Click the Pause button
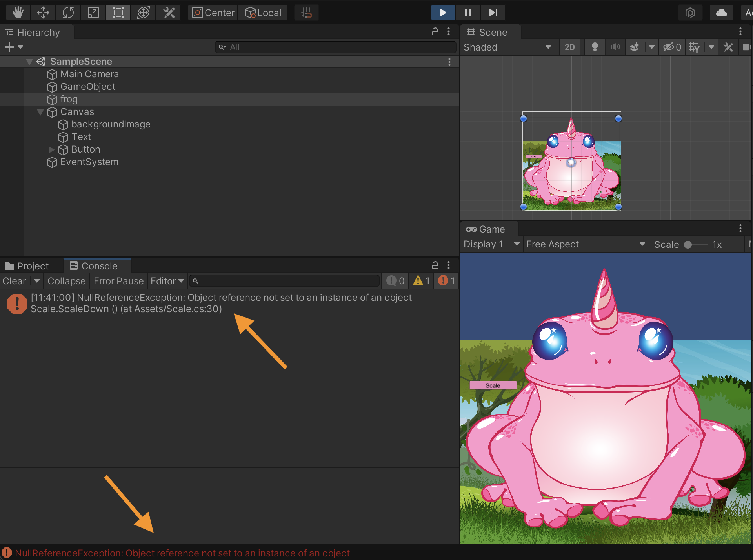 (468, 13)
